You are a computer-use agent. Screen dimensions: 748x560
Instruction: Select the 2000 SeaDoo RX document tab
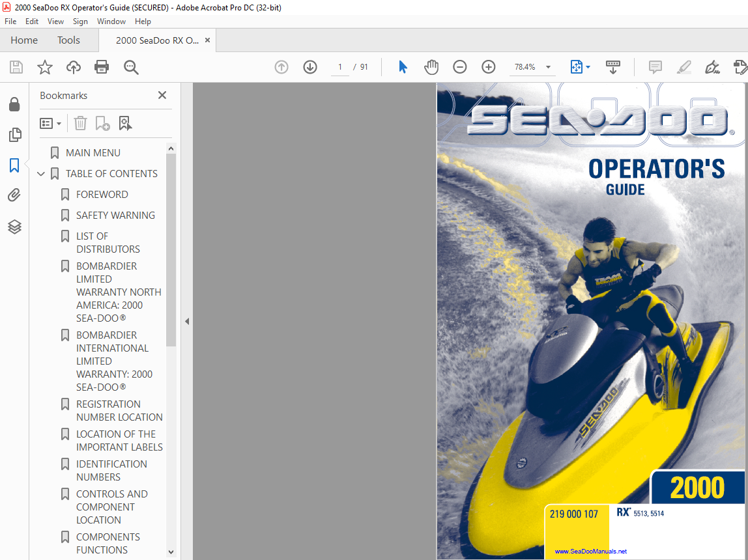click(157, 40)
